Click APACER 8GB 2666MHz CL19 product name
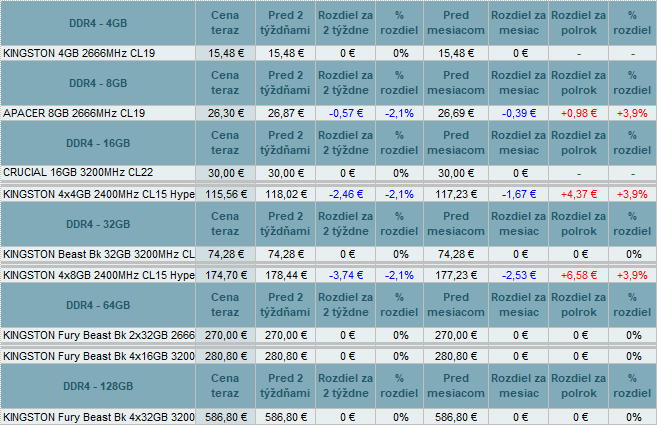 tap(74, 113)
